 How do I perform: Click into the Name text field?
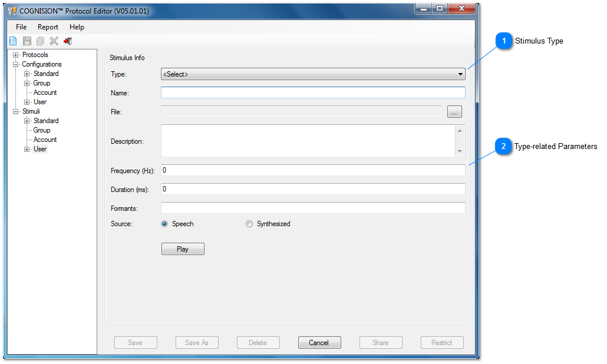[x=312, y=92]
